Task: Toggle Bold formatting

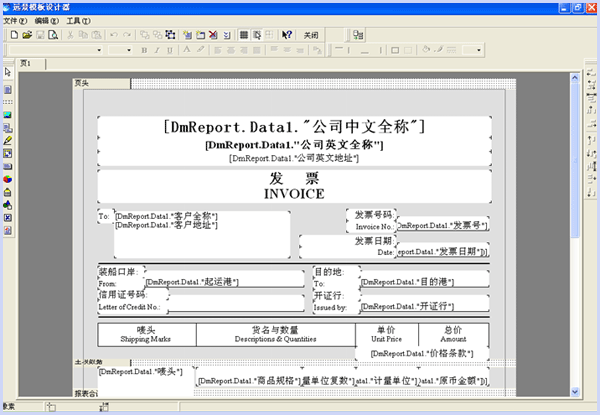Action: point(144,50)
